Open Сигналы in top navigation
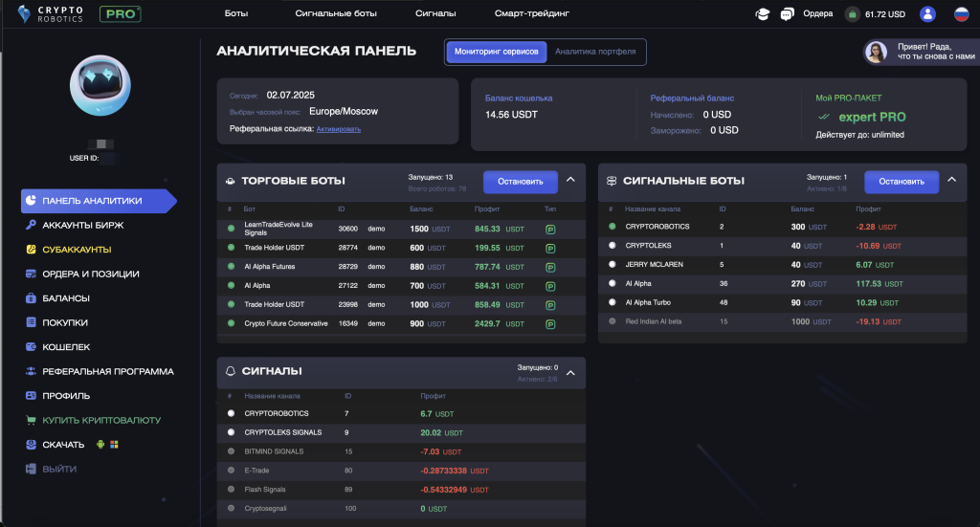This screenshot has height=527, width=980. (435, 13)
